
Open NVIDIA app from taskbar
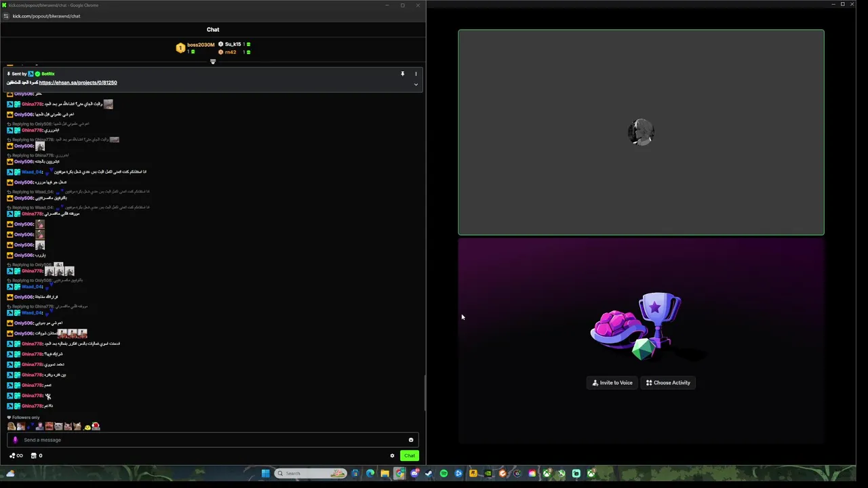[488, 473]
